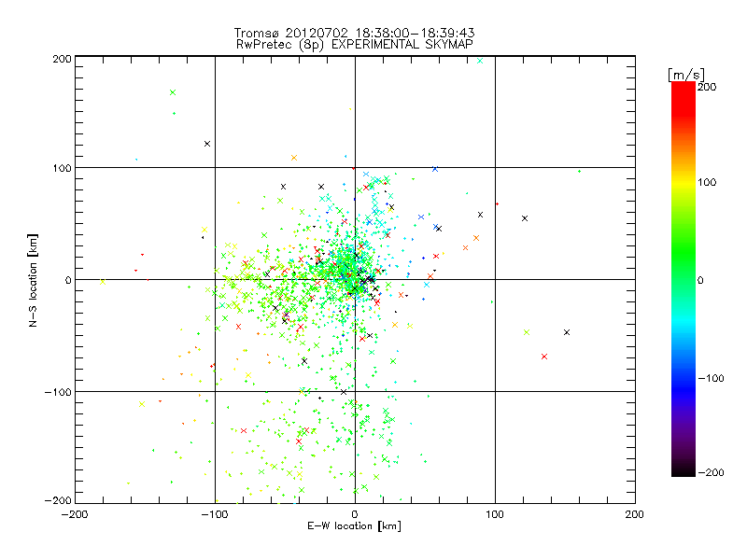Screen dimensions: 747x560
Task: Click the y-axis tick label "100"
Action: pyautogui.click(x=63, y=168)
